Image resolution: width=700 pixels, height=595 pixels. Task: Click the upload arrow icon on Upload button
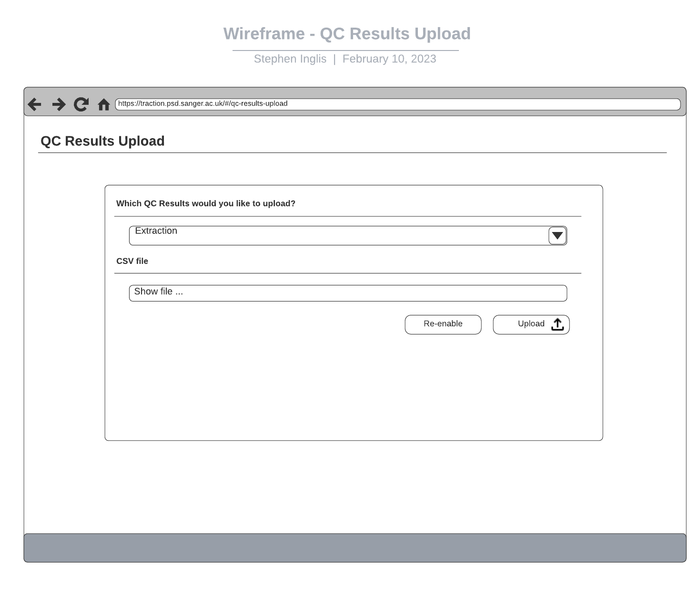tap(557, 324)
